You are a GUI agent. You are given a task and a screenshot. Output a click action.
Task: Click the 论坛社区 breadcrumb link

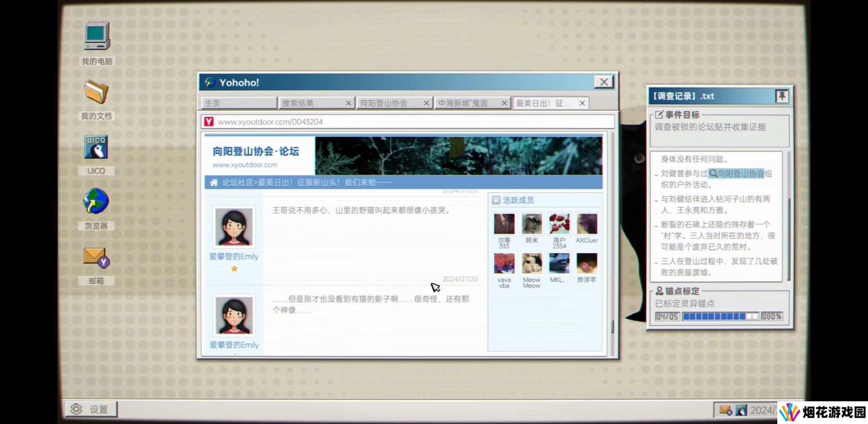238,182
